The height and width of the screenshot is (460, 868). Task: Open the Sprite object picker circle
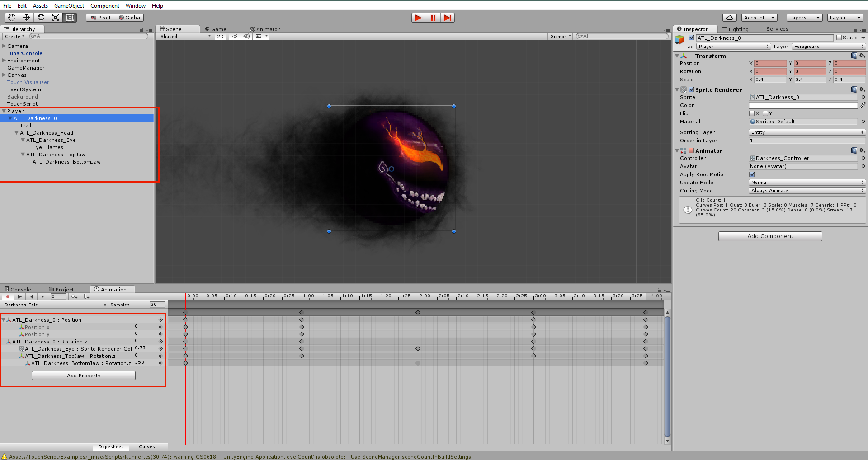863,97
